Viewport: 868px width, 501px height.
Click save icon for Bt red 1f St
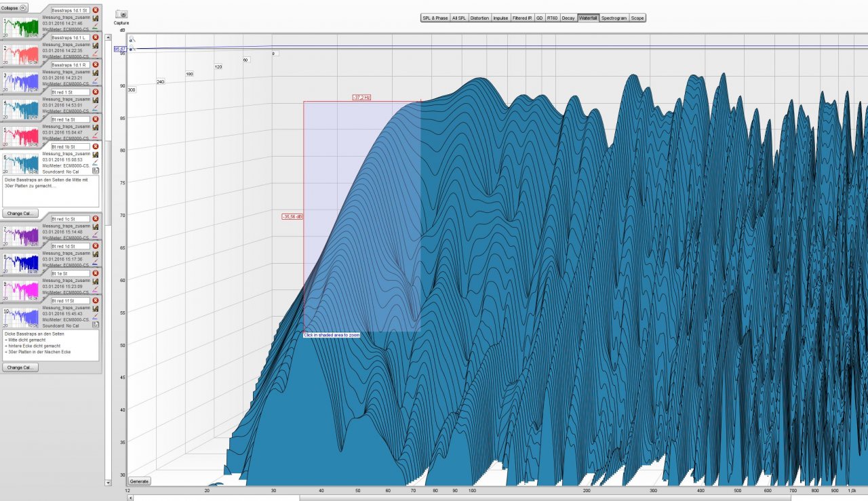click(x=96, y=308)
